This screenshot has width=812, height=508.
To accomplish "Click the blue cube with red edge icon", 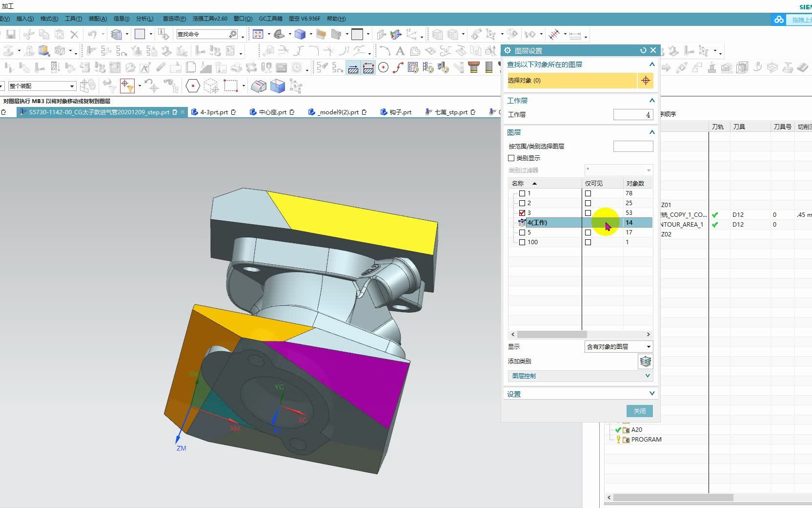I will [x=278, y=86].
